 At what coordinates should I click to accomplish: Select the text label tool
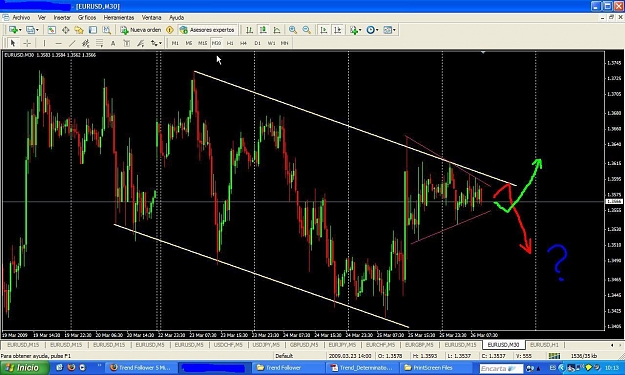pos(127,43)
